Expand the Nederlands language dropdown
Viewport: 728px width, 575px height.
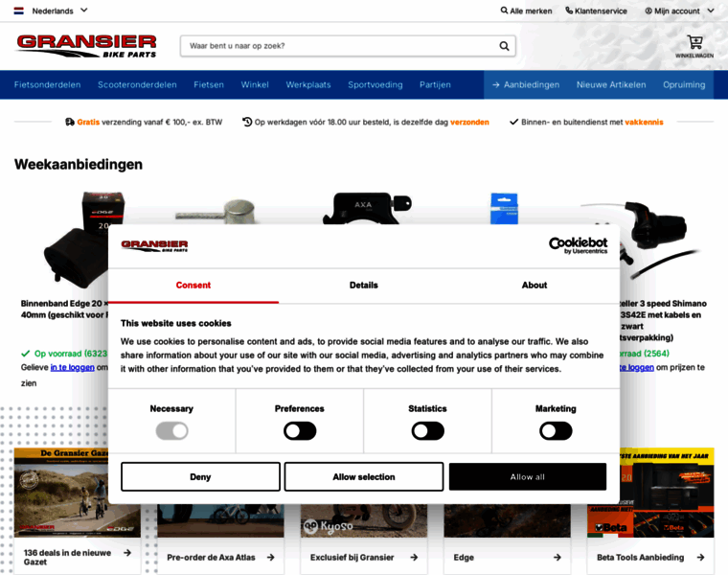coord(59,11)
